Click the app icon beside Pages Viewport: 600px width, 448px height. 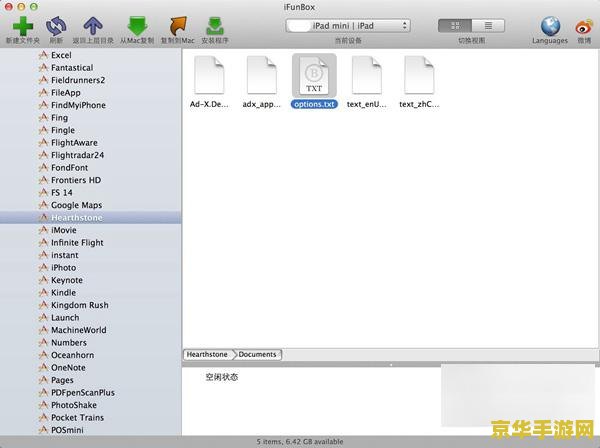point(43,380)
